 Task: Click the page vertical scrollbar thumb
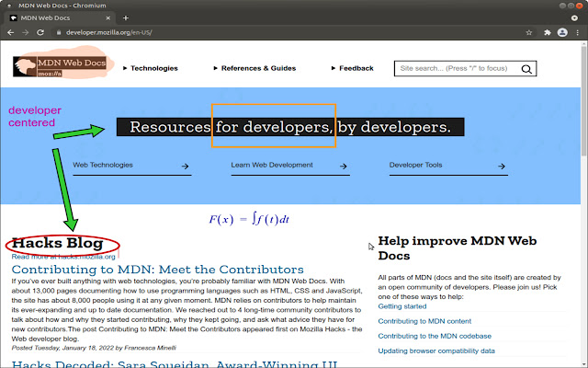584,99
